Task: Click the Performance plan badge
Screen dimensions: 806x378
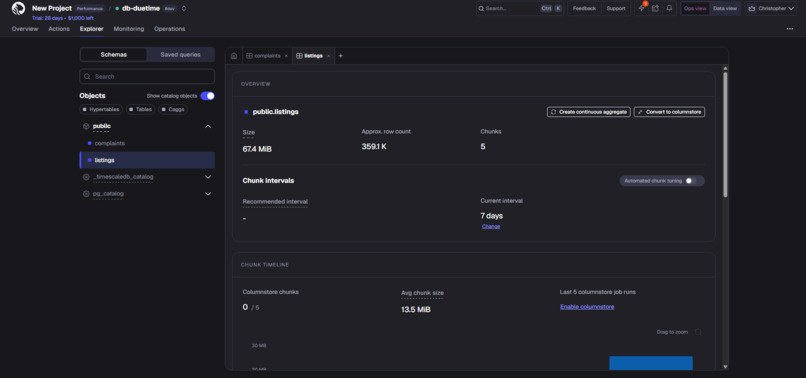Action: pyautogui.click(x=90, y=9)
